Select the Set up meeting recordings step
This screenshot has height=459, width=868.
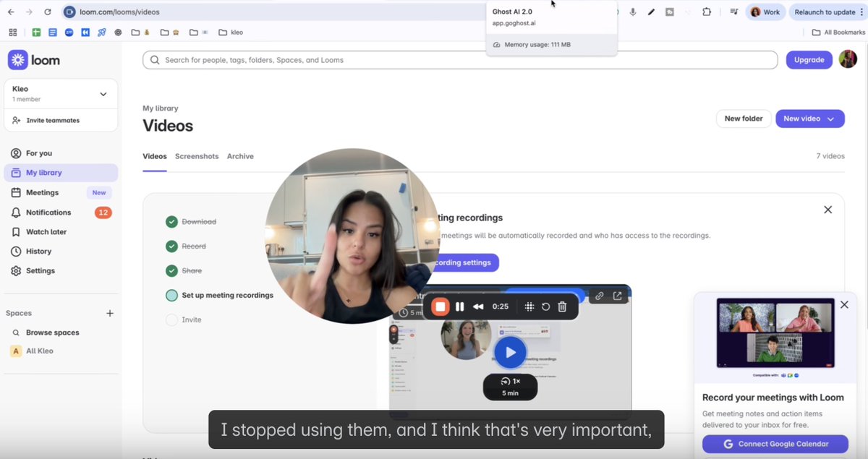click(220, 296)
